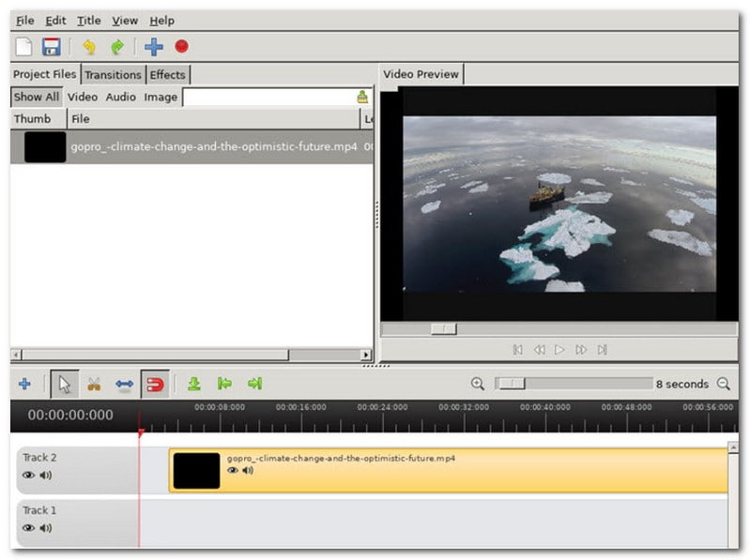Play the video preview
750x560 pixels.
point(559,350)
